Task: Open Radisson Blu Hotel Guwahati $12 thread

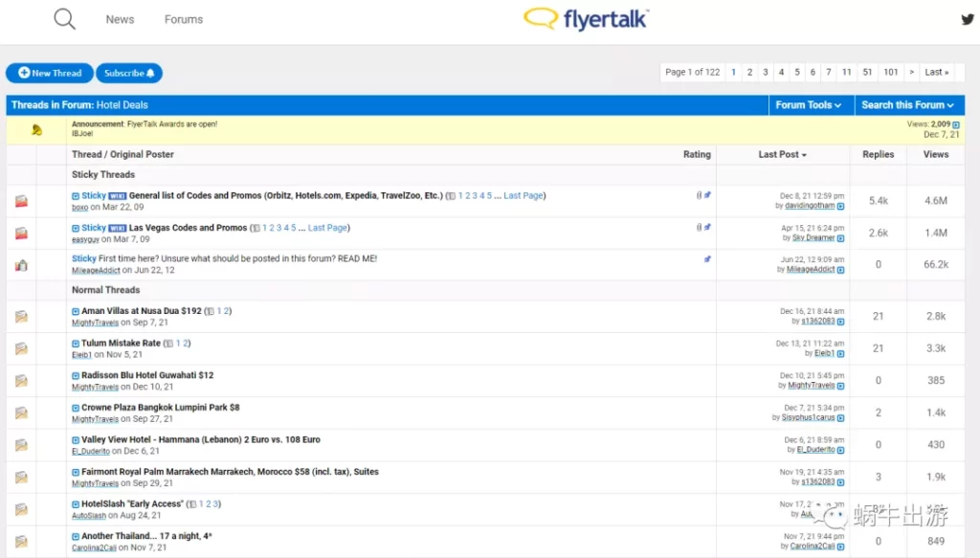Action: coord(147,375)
